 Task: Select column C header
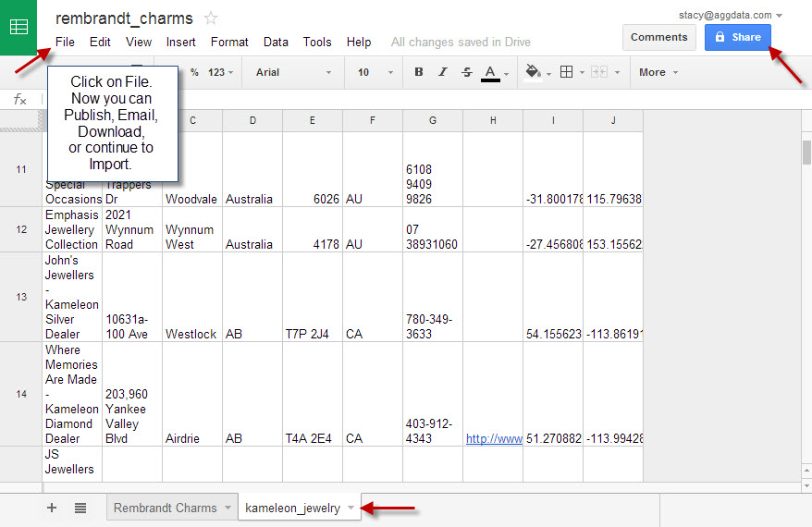pyautogui.click(x=192, y=120)
